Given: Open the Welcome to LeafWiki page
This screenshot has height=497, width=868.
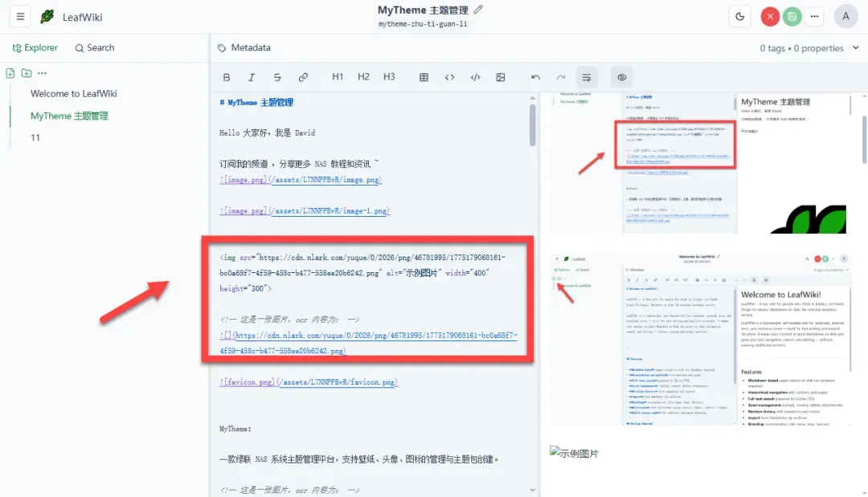Looking at the screenshot, I should coord(74,93).
